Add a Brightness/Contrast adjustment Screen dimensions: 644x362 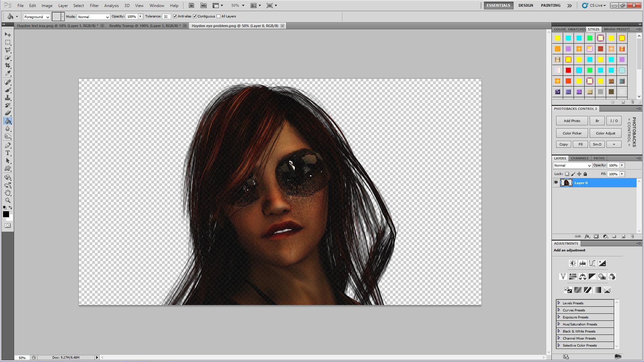point(573,263)
